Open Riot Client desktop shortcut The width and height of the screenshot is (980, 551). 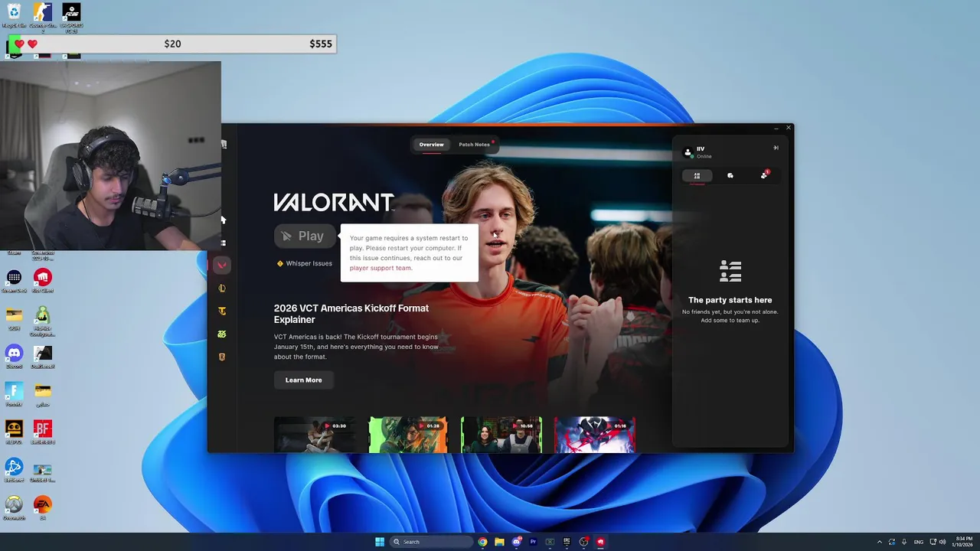pyautogui.click(x=43, y=279)
